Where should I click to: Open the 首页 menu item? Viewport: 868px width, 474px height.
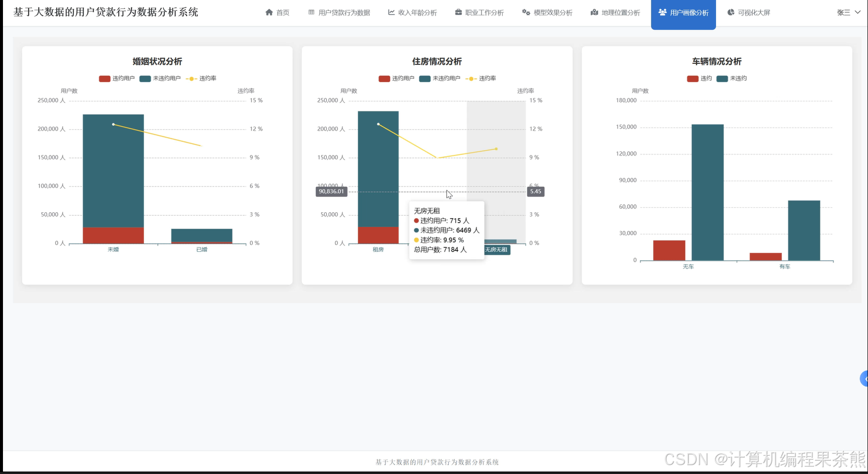pos(278,13)
